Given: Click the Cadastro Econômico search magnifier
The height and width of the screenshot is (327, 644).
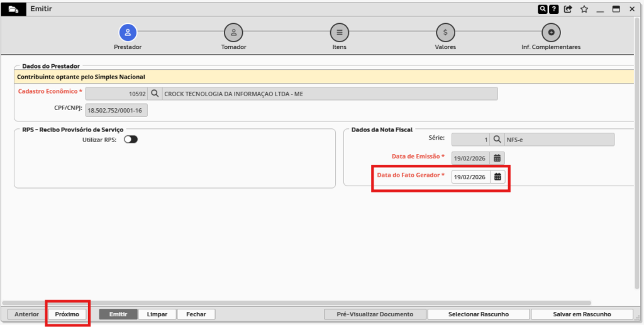Looking at the screenshot, I should pyautogui.click(x=155, y=94).
